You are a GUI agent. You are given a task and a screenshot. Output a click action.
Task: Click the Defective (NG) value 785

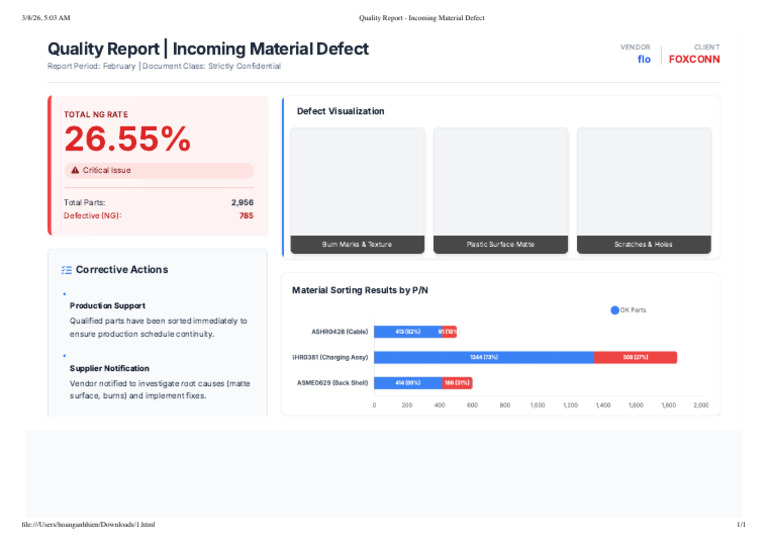[246, 215]
